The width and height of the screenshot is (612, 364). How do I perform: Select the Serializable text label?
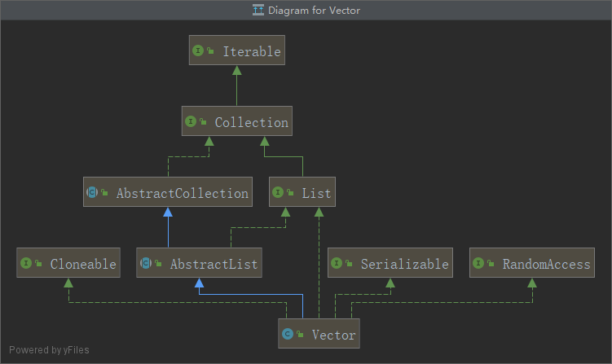[x=405, y=264]
